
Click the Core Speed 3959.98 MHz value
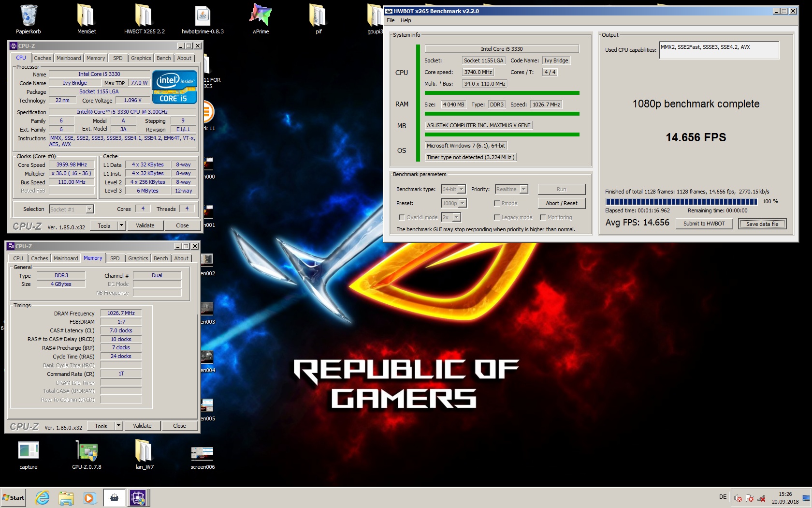click(72, 164)
